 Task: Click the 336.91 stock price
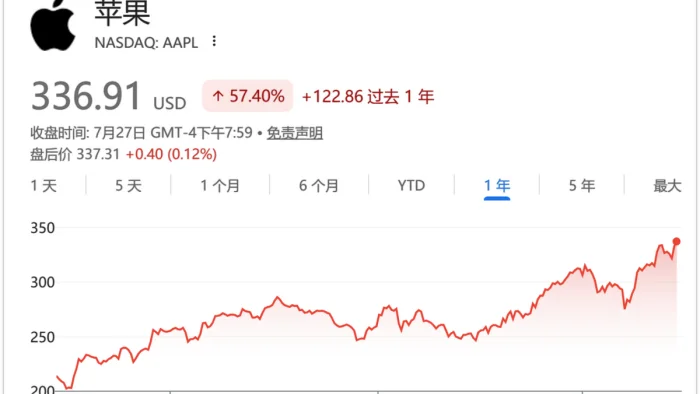(86, 95)
